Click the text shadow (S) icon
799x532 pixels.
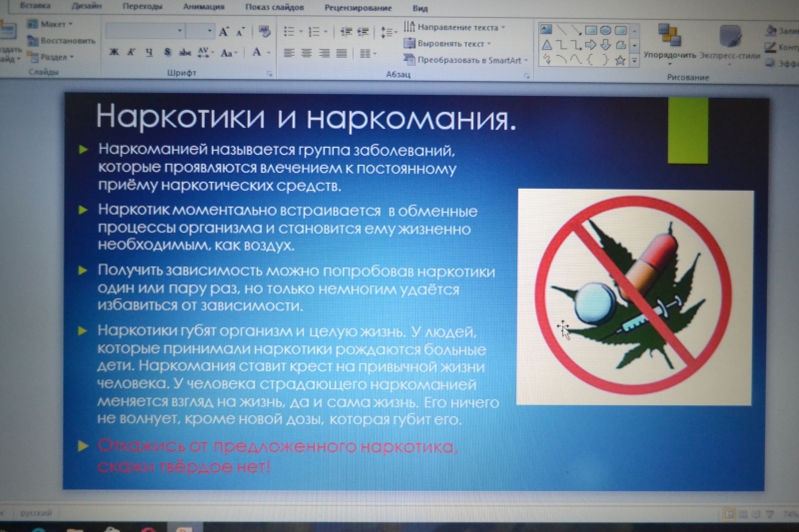[x=166, y=52]
